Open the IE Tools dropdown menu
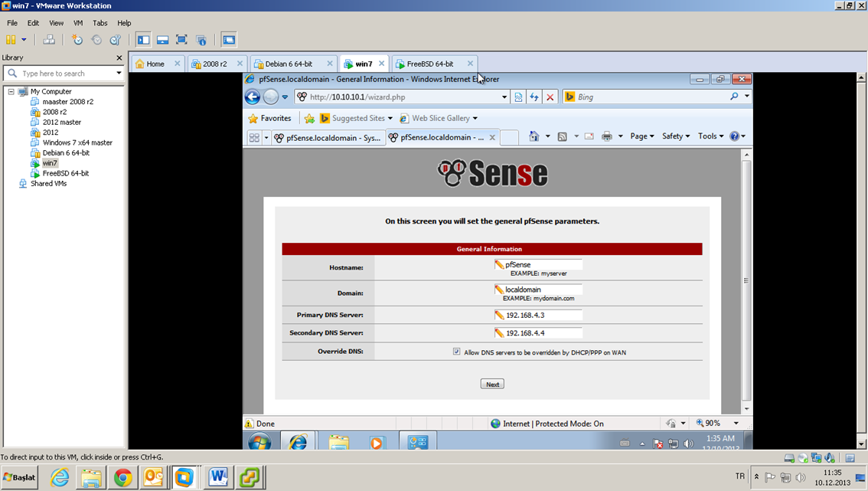 click(x=711, y=136)
